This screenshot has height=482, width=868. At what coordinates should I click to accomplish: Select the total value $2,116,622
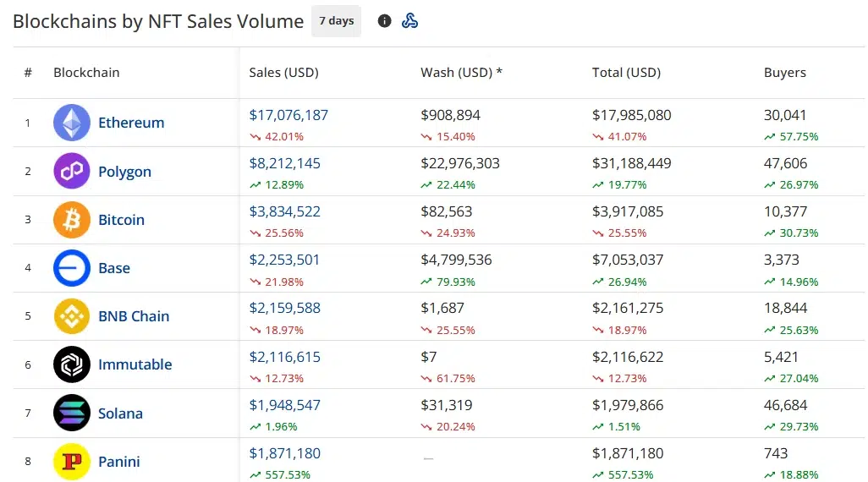(x=628, y=357)
